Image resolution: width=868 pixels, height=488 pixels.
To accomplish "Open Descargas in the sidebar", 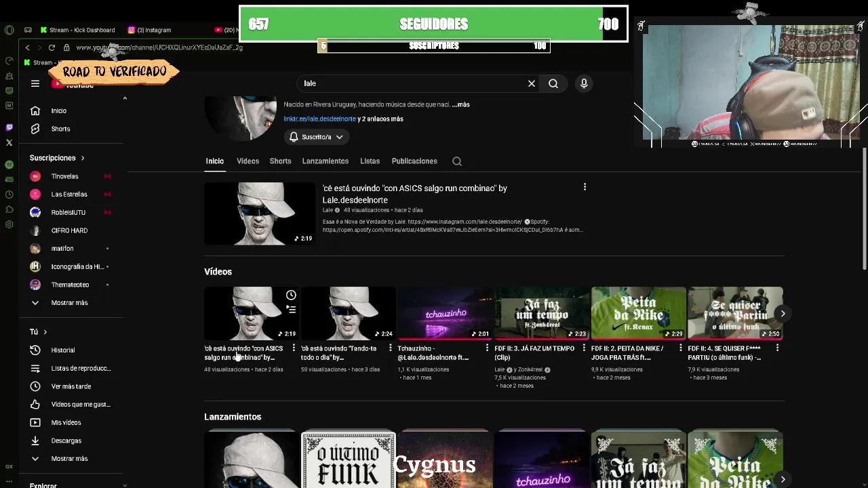I will [x=71, y=441].
